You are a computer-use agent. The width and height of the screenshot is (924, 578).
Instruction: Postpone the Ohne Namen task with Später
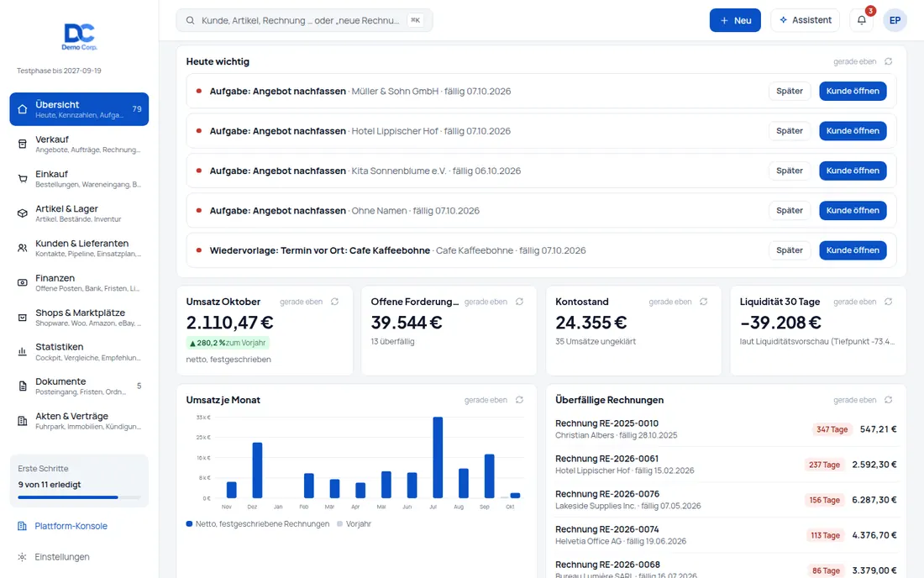[789, 210]
